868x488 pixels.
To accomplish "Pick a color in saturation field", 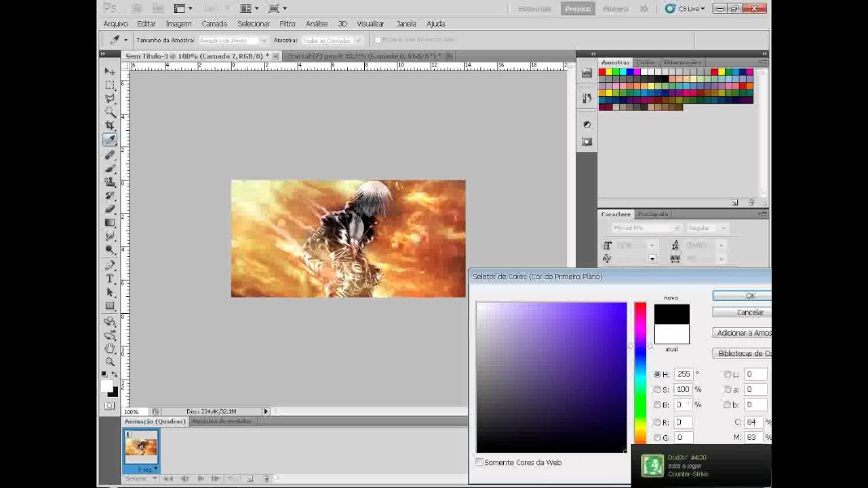I will (x=551, y=378).
